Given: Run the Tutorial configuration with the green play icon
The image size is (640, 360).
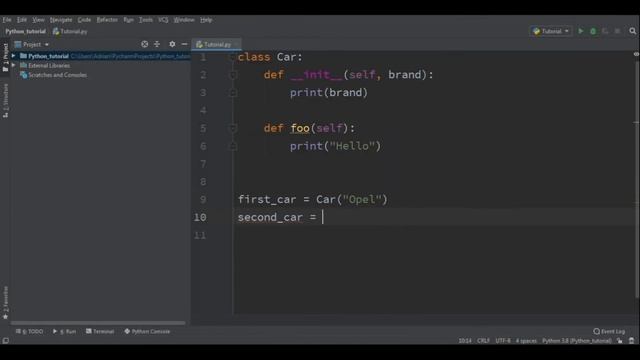Looking at the screenshot, I should [581, 31].
